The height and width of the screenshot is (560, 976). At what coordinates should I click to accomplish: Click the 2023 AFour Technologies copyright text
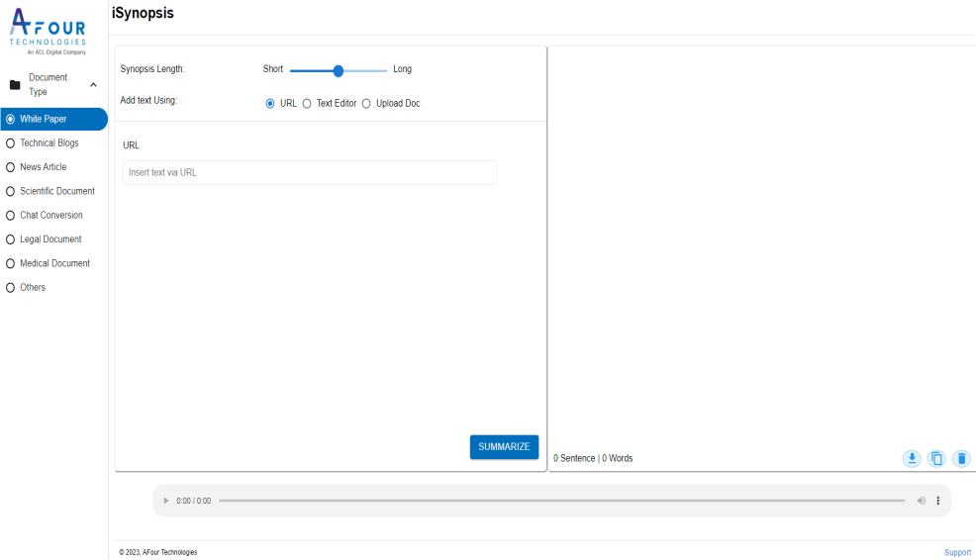point(158,552)
